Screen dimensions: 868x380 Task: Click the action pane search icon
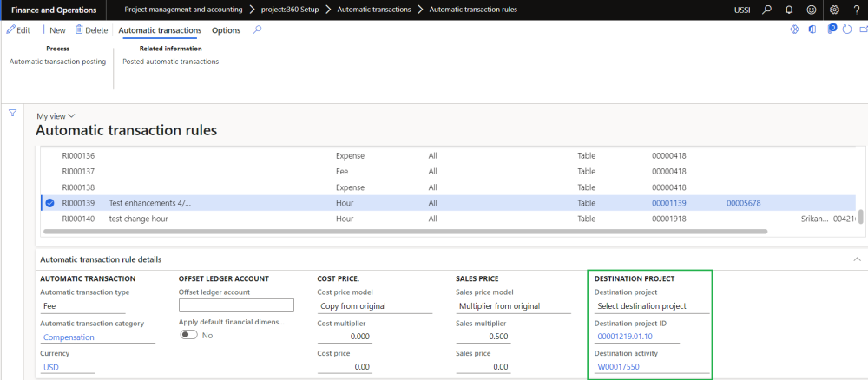click(257, 30)
